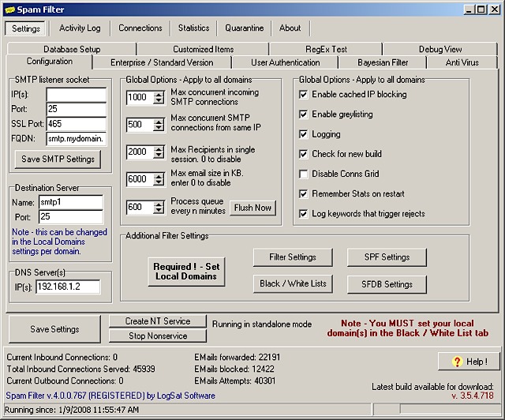Open SPF Settings
The height and width of the screenshot is (420, 505).
pyautogui.click(x=387, y=257)
